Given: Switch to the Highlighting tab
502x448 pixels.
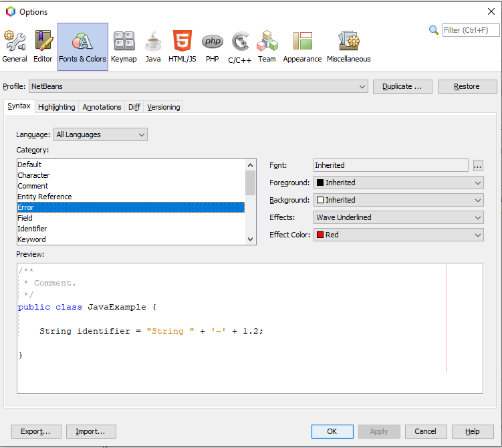Looking at the screenshot, I should (57, 107).
